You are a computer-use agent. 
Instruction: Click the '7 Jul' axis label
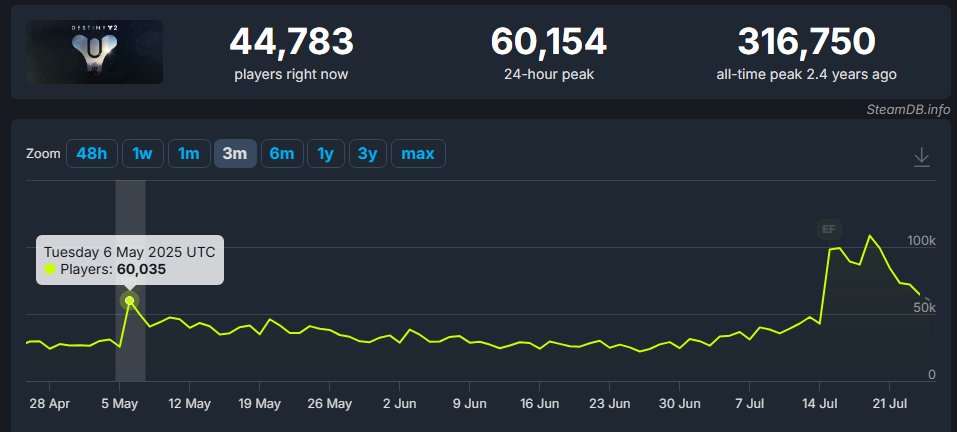pyautogui.click(x=749, y=403)
